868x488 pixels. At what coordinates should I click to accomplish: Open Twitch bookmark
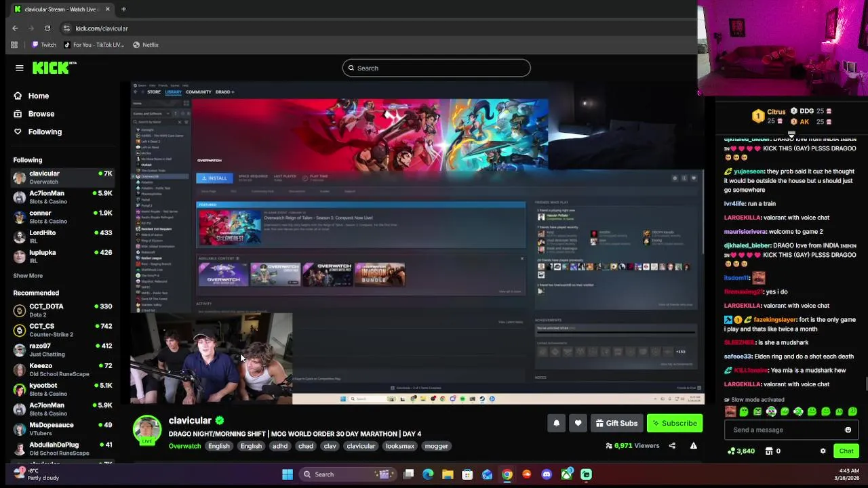pos(43,45)
